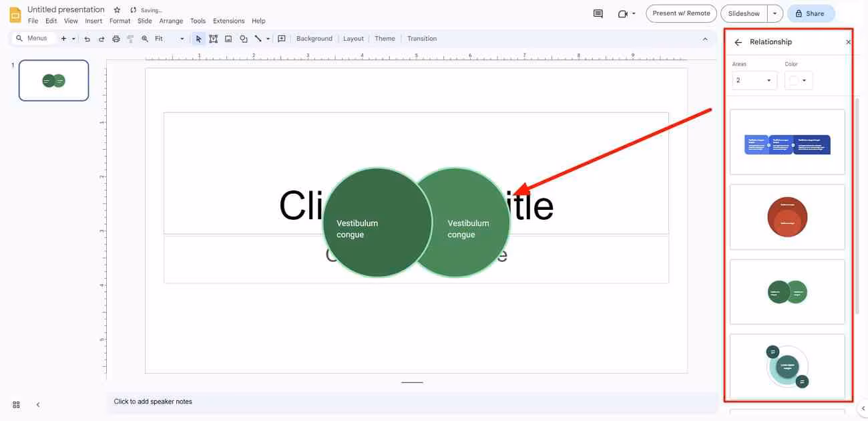This screenshot has width=868, height=421.
Task: Open new slide layout dropdown arrow
Action: (x=73, y=39)
